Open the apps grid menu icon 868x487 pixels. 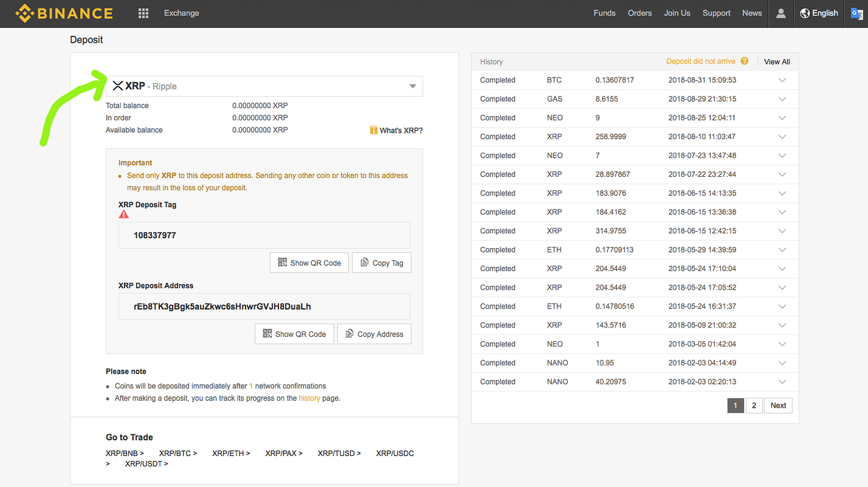[x=143, y=13]
